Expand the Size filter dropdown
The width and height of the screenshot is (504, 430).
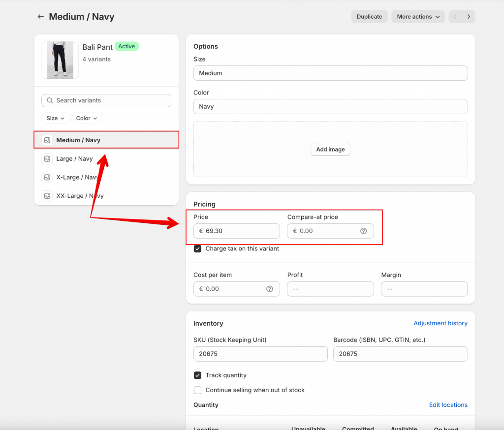(55, 118)
